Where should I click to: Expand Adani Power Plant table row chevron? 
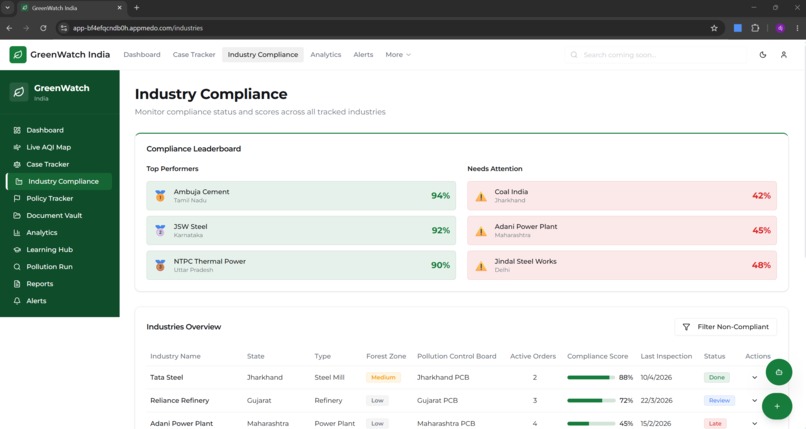[755, 424]
